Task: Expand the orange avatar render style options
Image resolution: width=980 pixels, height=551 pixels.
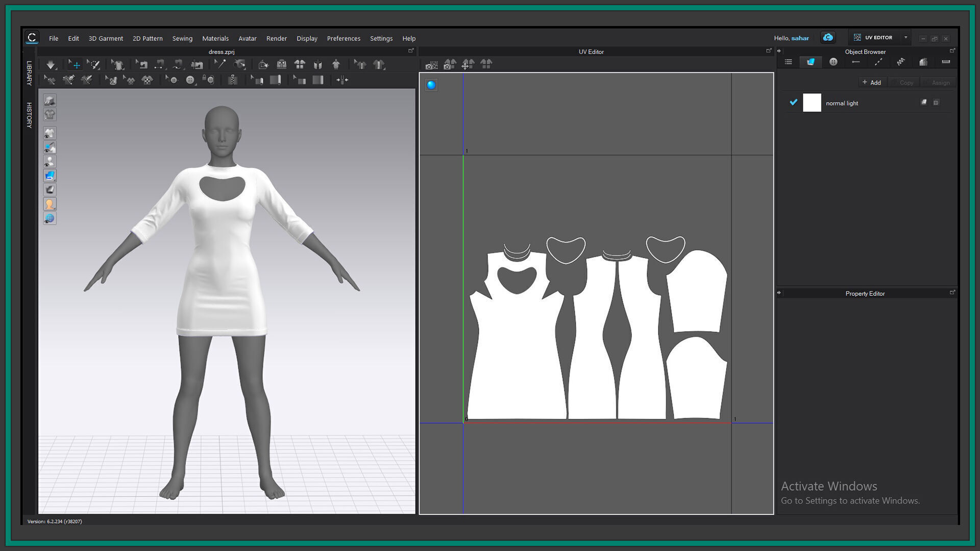Action: [50, 205]
